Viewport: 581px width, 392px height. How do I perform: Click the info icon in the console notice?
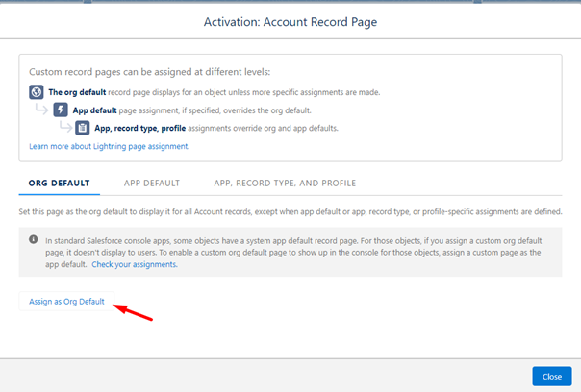[x=34, y=239]
